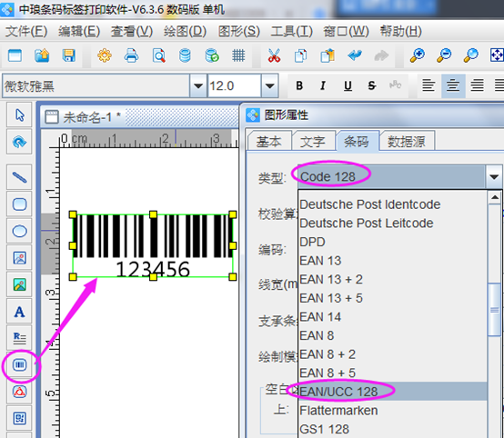Screen dimensions: 504x438
Task: Click the dropdown list scrollbar thumb
Action: (x=494, y=310)
